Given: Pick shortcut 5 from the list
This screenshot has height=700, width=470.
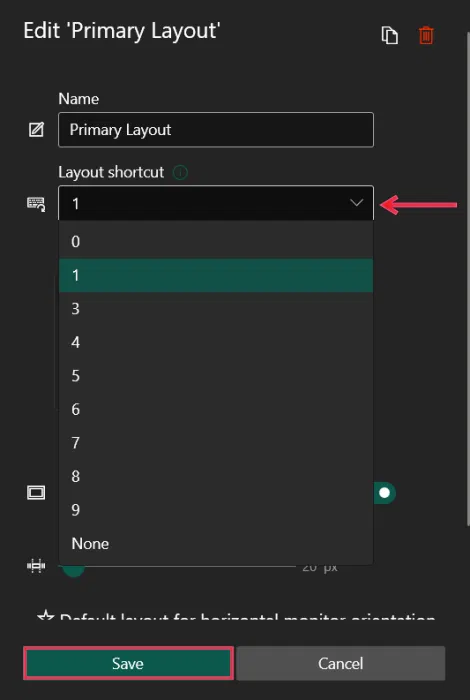Looking at the screenshot, I should coord(216,376).
